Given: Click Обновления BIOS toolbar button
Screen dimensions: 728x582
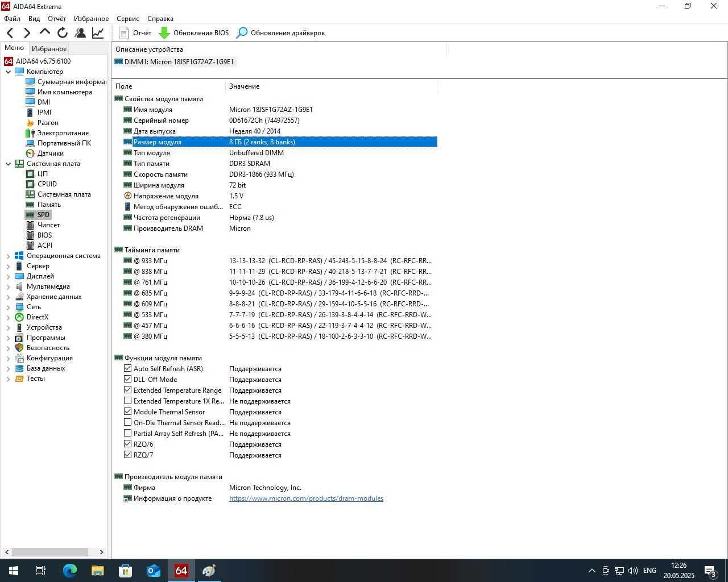Looking at the screenshot, I should click(x=193, y=33).
